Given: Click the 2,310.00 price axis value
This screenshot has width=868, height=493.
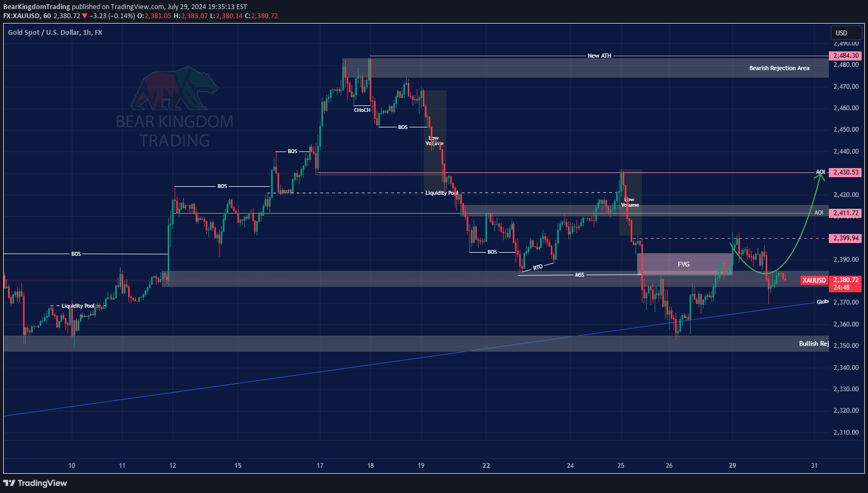Looking at the screenshot, I should (x=846, y=433).
